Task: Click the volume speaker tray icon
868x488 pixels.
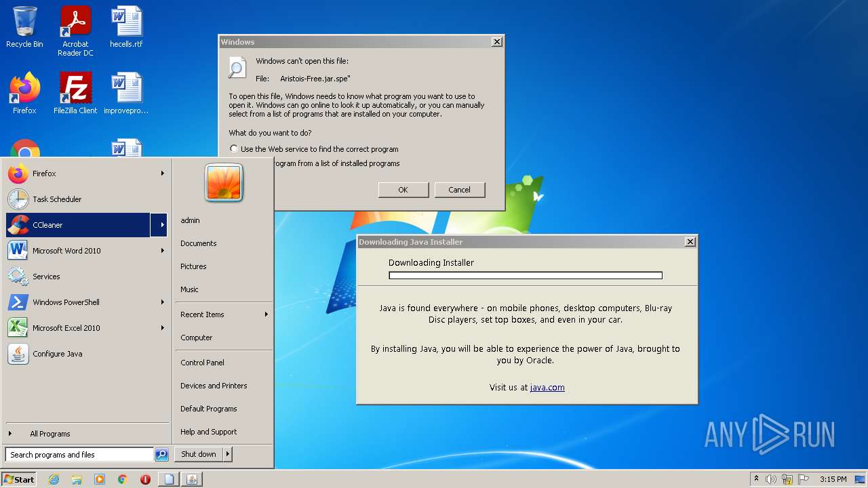Action: point(771,479)
